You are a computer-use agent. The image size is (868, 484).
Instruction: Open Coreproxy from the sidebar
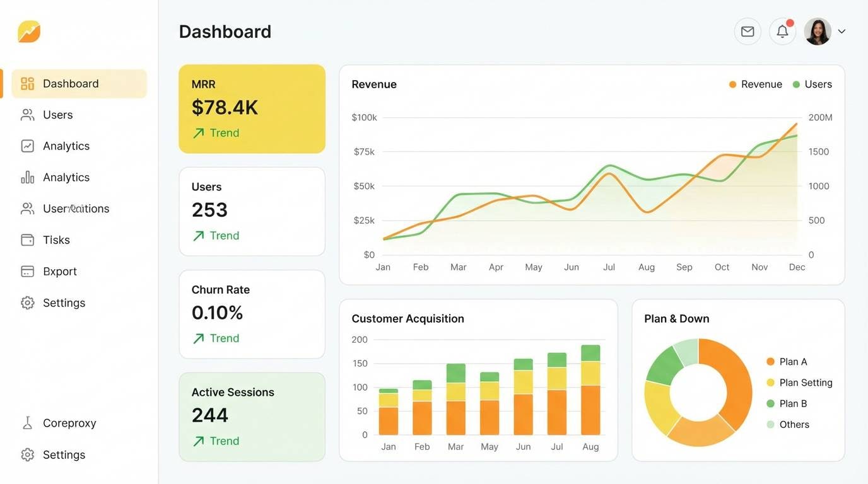tap(69, 422)
